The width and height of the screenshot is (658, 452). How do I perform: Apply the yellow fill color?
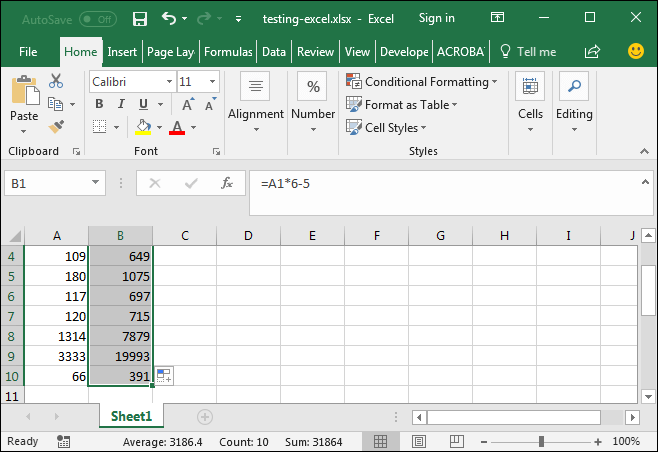coord(144,127)
